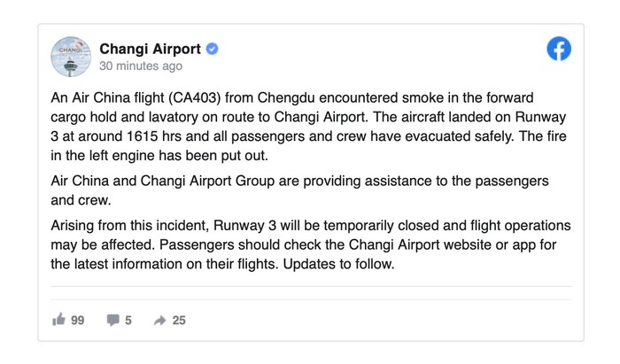Click the comment speech bubble icon

[x=113, y=320]
